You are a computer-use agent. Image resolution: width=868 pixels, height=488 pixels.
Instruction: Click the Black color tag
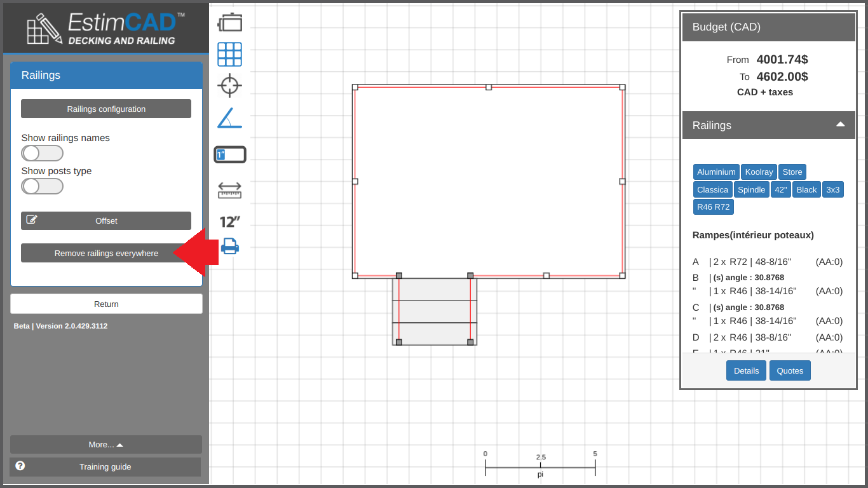806,189
